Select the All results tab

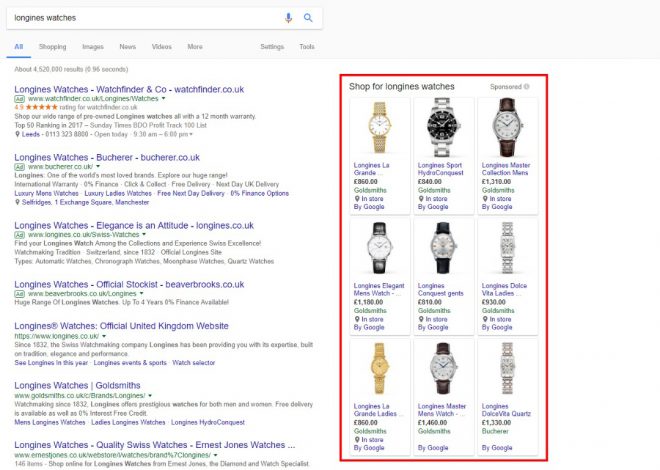(x=19, y=47)
